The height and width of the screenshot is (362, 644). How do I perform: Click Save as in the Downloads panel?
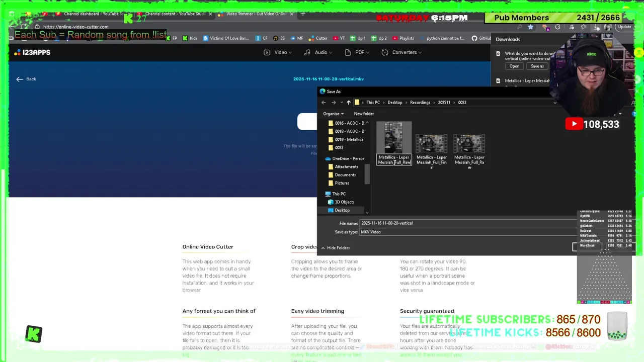point(537,66)
